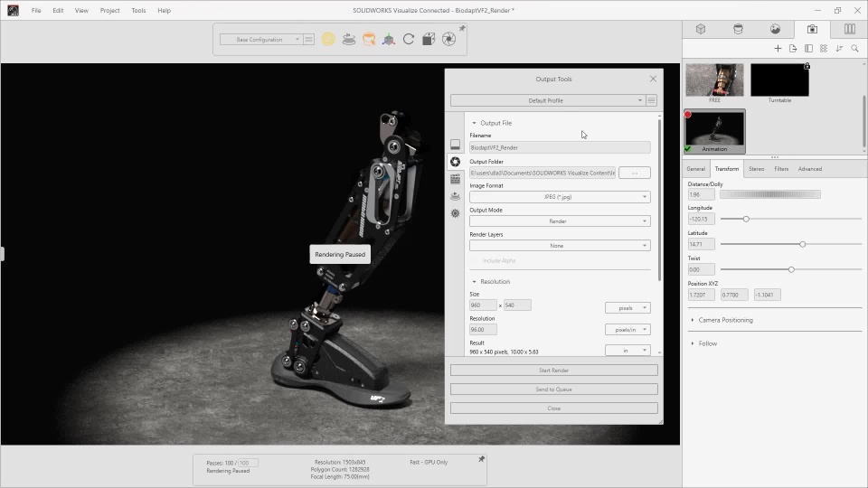Switch cameras to grid thumbnail view icon

tap(824, 49)
